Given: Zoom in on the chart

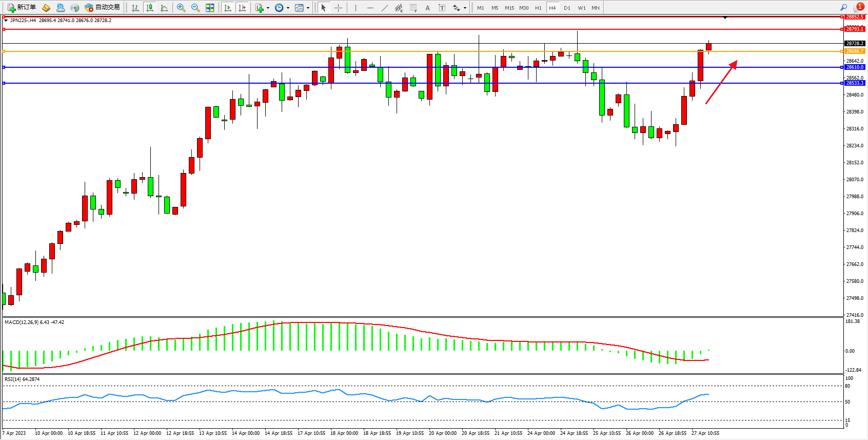Looking at the screenshot, I should point(181,8).
